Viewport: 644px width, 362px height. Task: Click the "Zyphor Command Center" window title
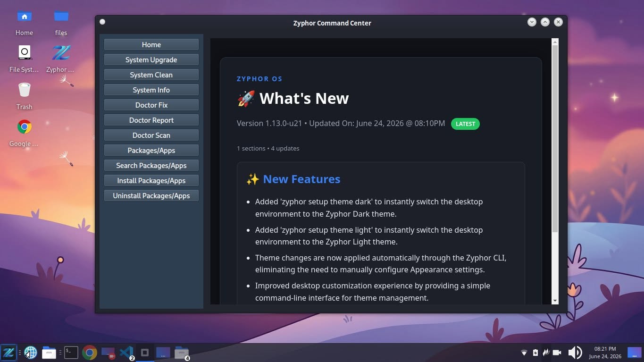[332, 23]
